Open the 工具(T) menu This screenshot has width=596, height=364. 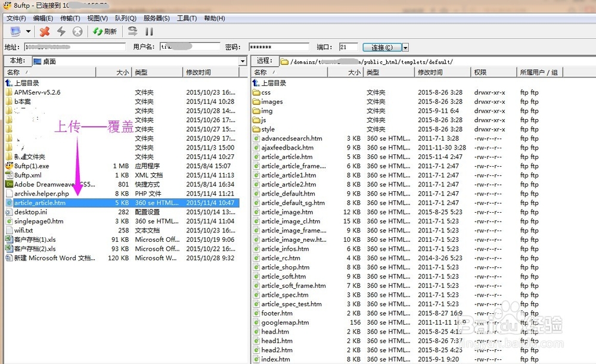click(x=187, y=18)
